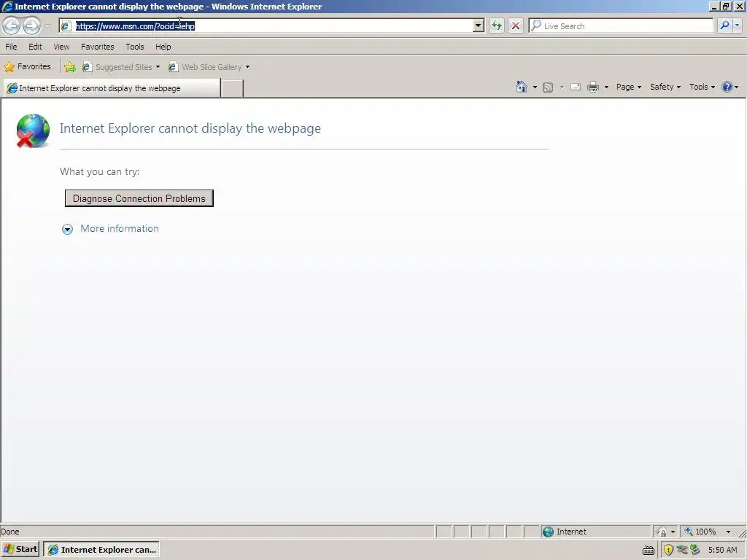Click the Internet zone globe in status bar
This screenshot has height=560, width=747.
pyautogui.click(x=549, y=532)
